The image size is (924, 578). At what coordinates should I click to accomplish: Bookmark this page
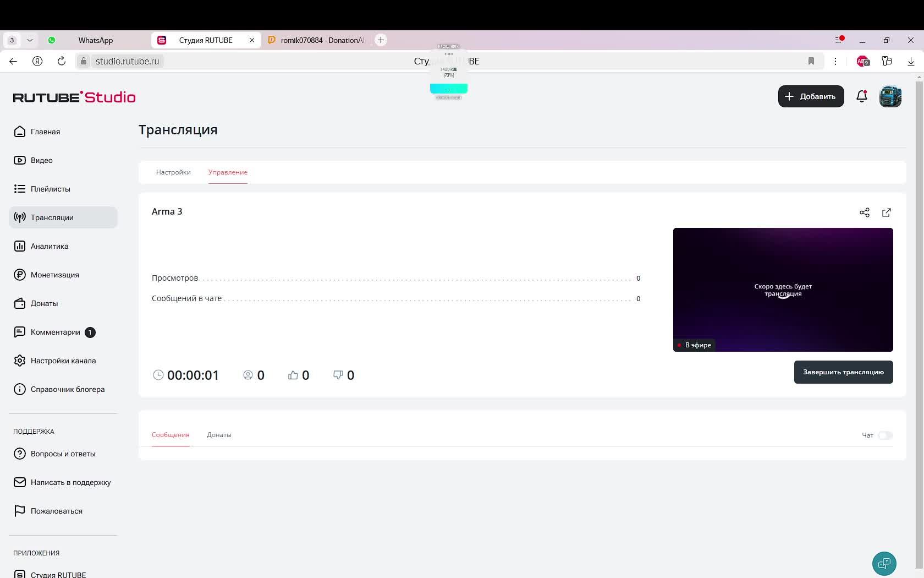811,61
